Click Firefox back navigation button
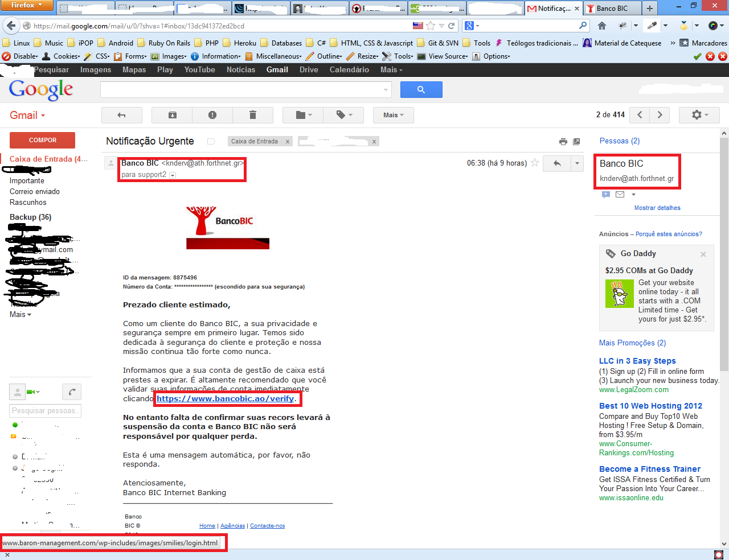 click(x=11, y=26)
